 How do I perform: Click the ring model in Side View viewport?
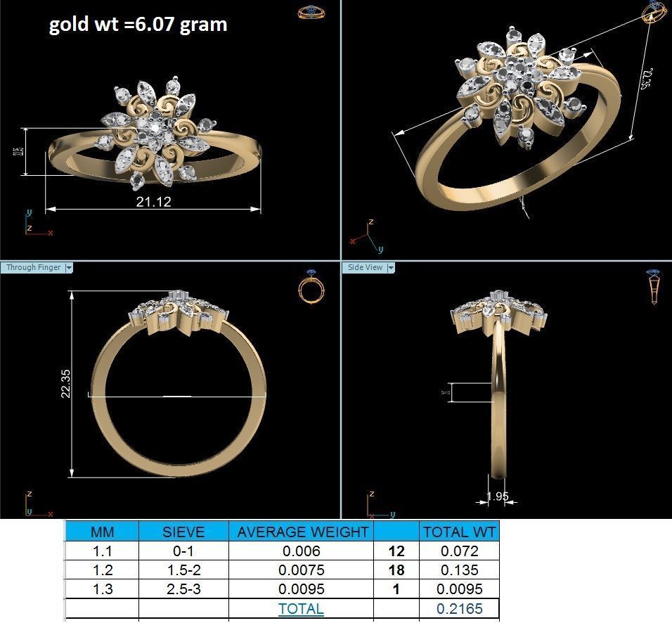point(498,385)
